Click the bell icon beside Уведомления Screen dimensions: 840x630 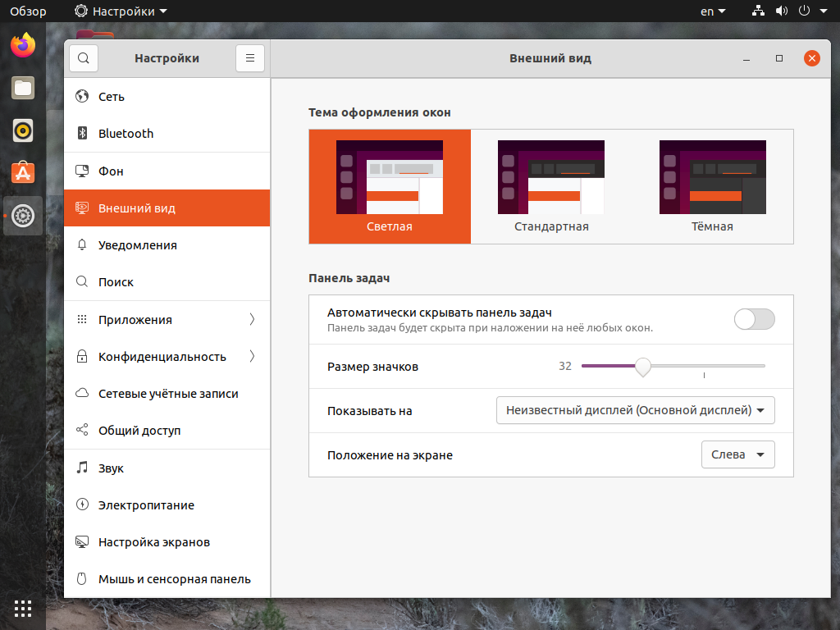coord(82,244)
